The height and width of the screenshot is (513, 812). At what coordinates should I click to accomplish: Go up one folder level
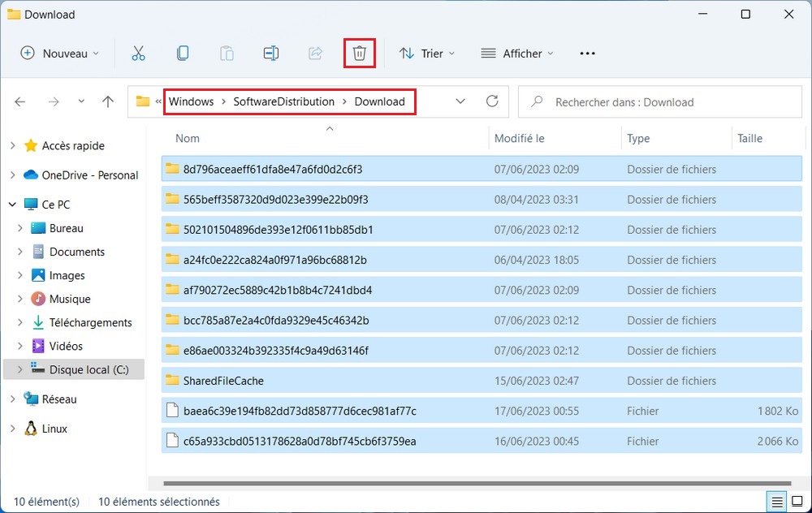point(108,101)
